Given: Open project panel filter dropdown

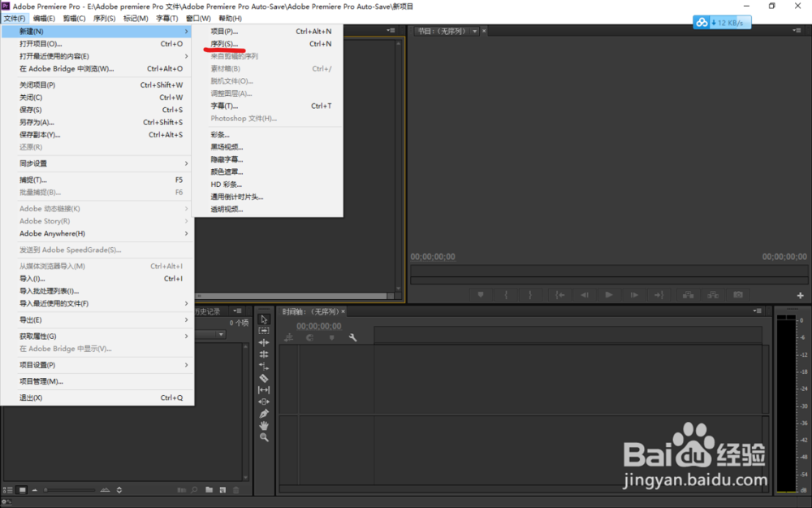Looking at the screenshot, I should pyautogui.click(x=221, y=334).
